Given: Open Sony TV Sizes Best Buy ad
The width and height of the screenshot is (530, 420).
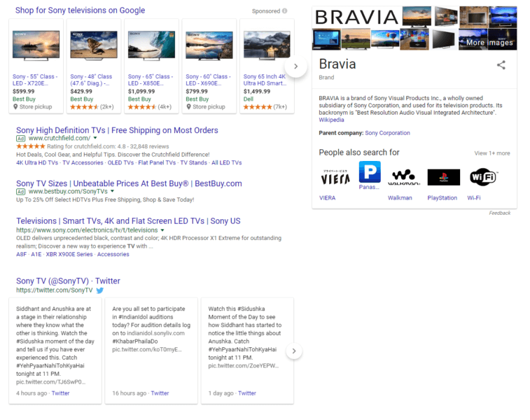Looking at the screenshot, I should click(x=129, y=183).
